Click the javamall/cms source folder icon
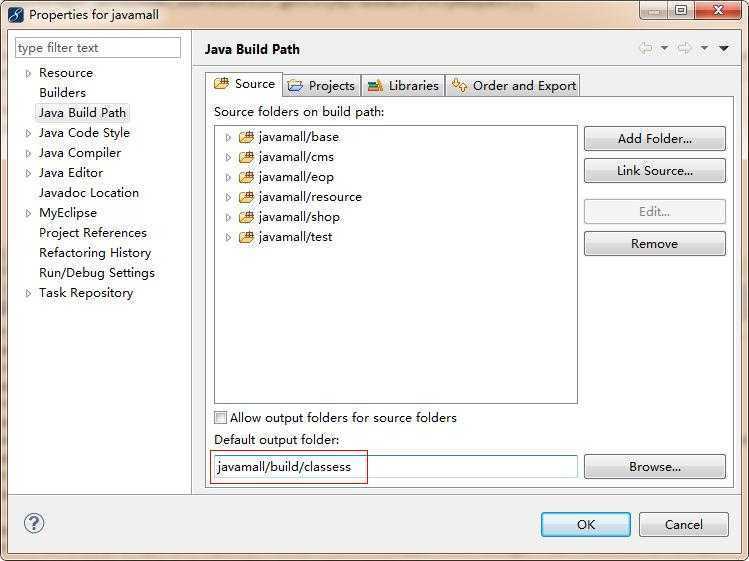The width and height of the screenshot is (749, 561). coord(246,157)
